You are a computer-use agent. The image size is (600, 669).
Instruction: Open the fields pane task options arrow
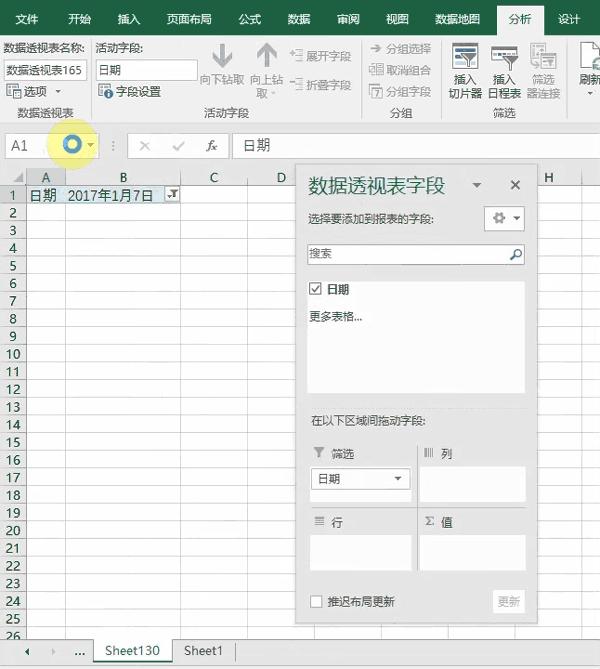(x=477, y=185)
